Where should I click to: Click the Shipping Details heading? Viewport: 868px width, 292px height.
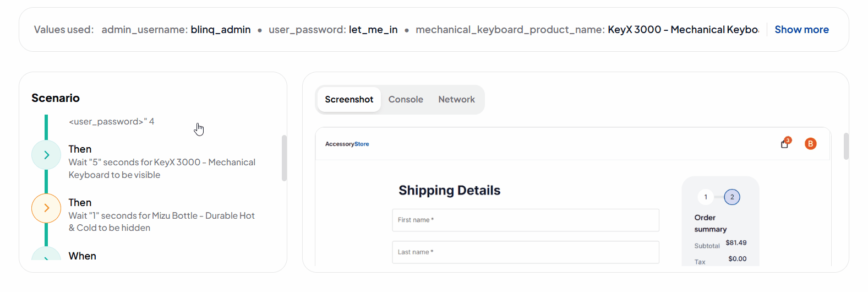click(449, 191)
